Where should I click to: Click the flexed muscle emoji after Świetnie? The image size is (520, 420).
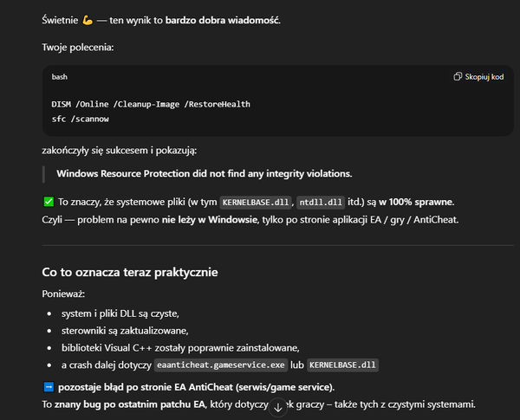pyautogui.click(x=88, y=19)
